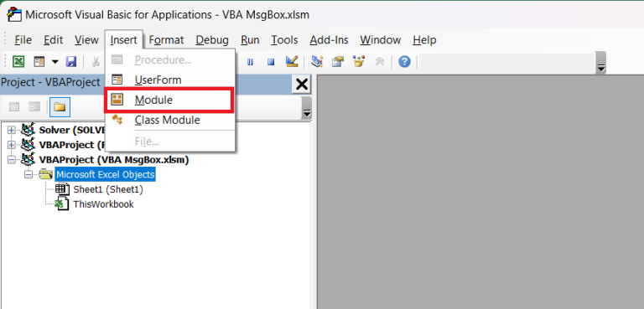This screenshot has height=309, width=644.
Task: Open Visual Basic Help question icon
Action: pyautogui.click(x=404, y=62)
